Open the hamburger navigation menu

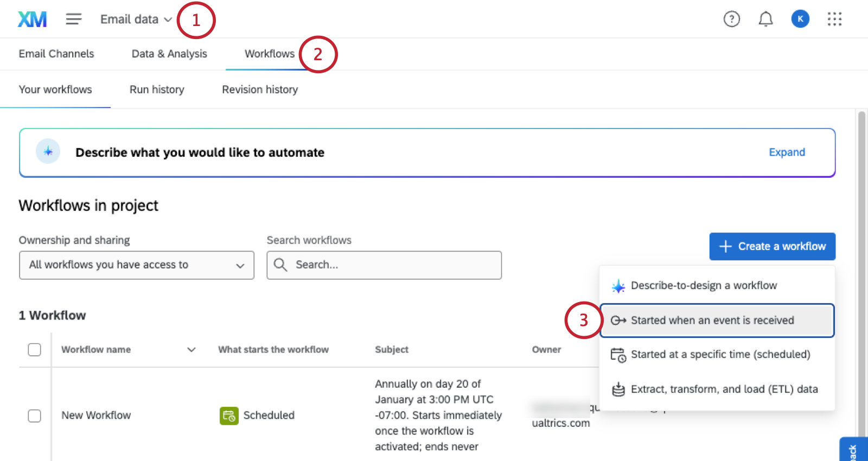[x=74, y=20]
